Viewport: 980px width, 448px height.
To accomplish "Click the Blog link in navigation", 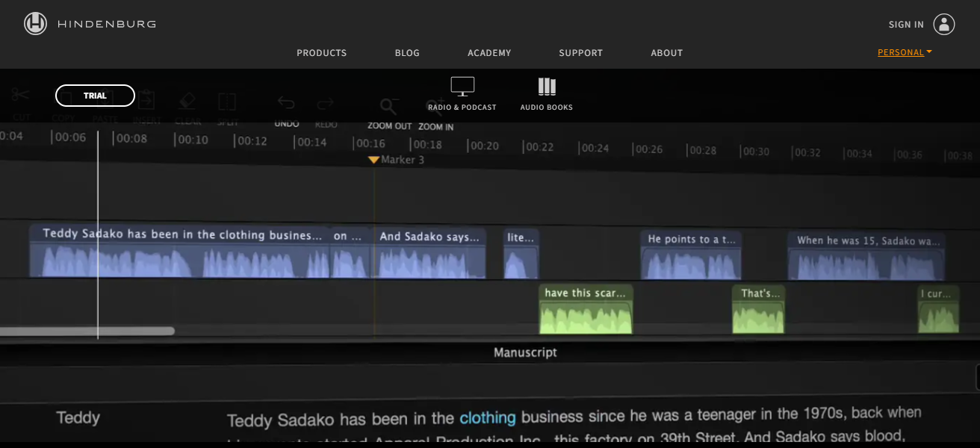I will pos(407,53).
